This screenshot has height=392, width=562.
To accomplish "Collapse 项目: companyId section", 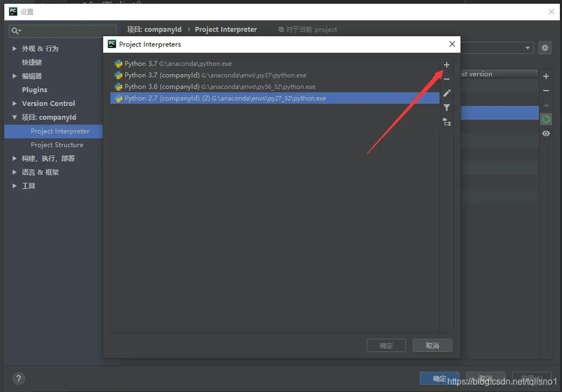I will point(14,117).
